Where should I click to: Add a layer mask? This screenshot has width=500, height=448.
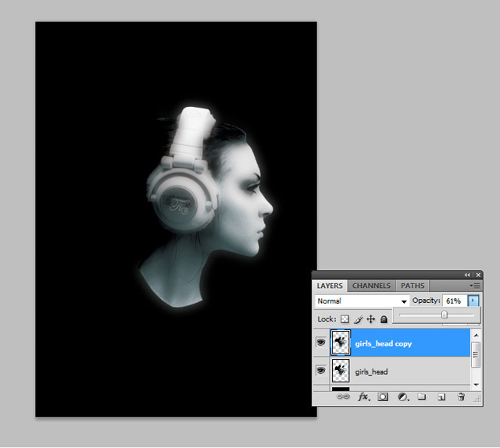point(383,397)
